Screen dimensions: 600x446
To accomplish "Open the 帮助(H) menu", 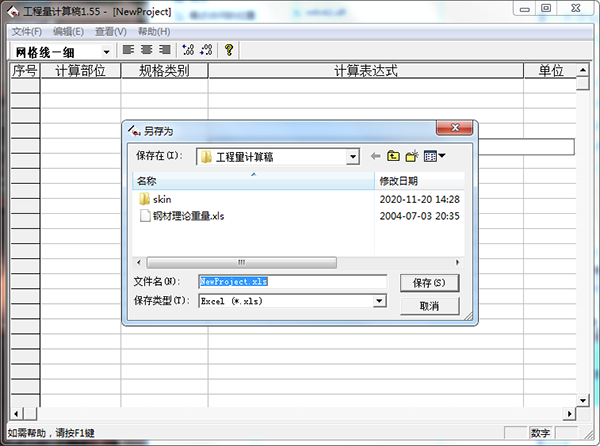I will 154,32.
